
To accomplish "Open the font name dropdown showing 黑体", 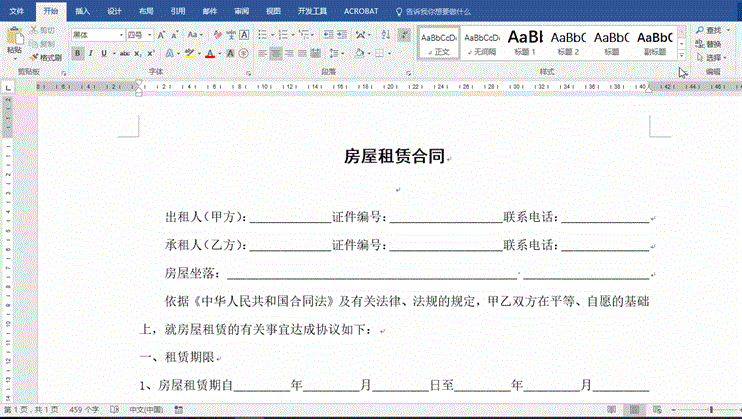I will (96, 34).
